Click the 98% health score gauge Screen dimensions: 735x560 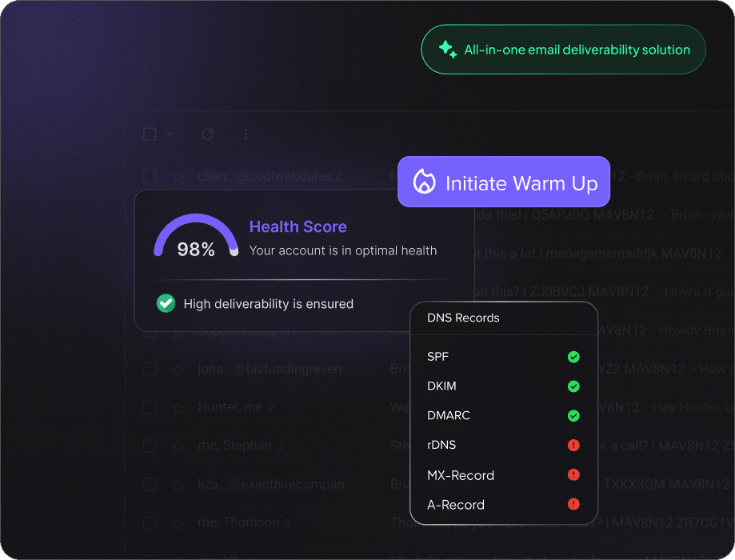click(x=196, y=238)
